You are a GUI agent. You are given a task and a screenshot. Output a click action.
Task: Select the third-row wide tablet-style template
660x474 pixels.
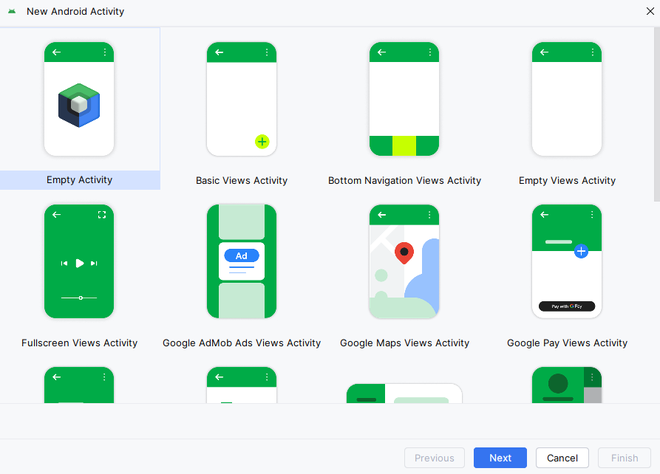pos(404,393)
